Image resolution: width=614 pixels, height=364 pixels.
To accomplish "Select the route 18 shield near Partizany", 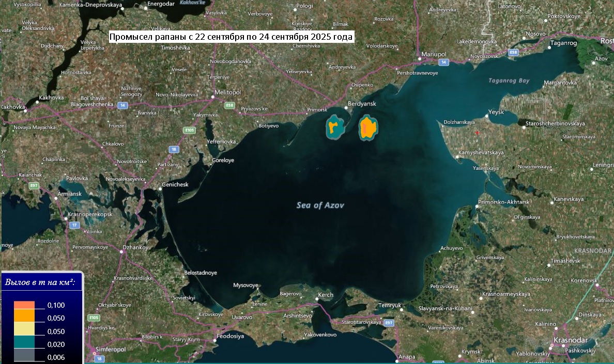I will [174, 149].
